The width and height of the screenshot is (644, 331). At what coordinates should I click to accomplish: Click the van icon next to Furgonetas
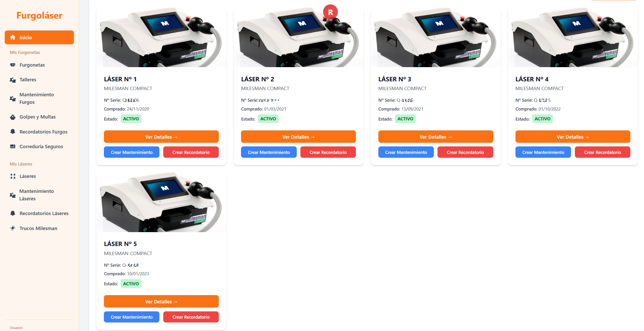point(13,65)
